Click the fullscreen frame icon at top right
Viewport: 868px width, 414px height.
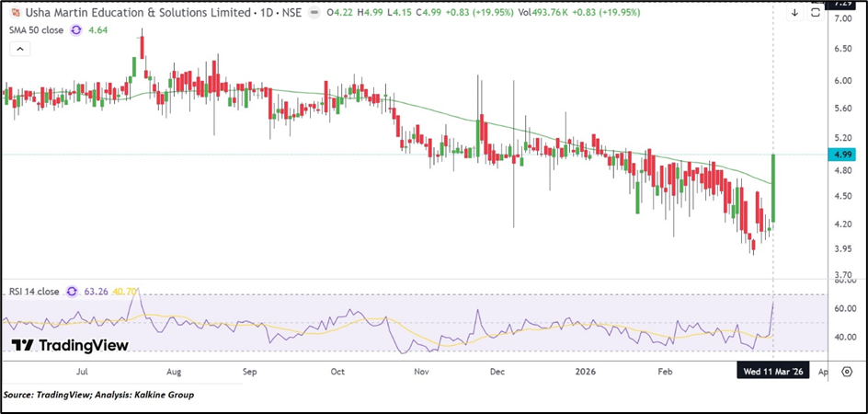pos(815,13)
